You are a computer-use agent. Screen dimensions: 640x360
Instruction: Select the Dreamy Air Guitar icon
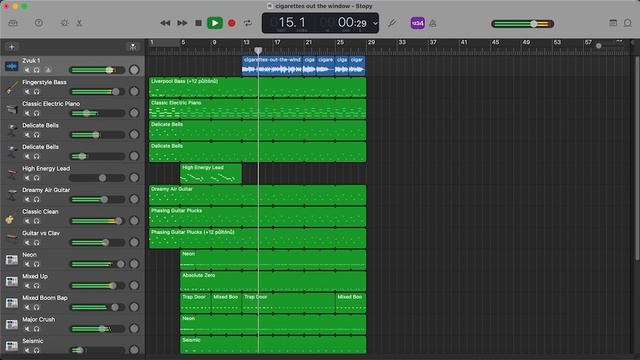(x=11, y=196)
